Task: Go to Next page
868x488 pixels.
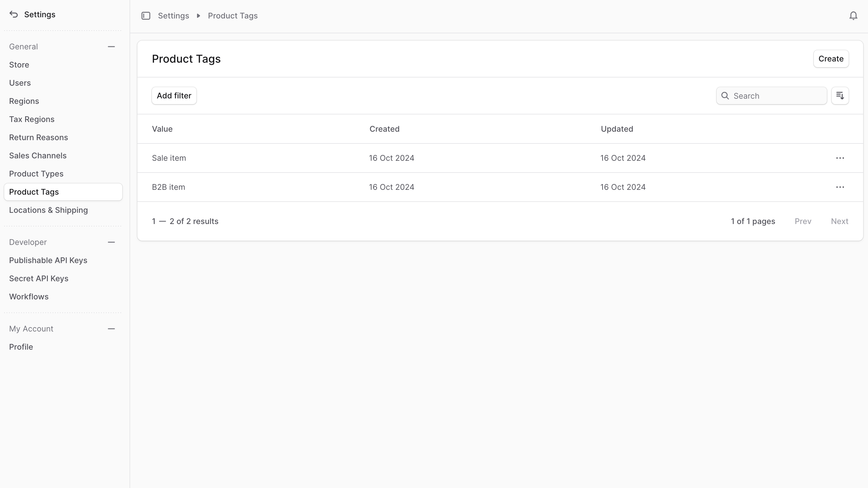Action: 839,221
